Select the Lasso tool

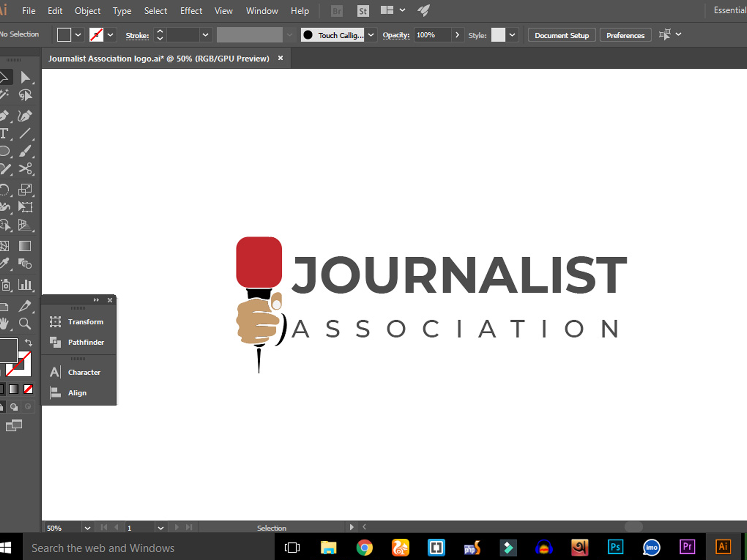25,96
